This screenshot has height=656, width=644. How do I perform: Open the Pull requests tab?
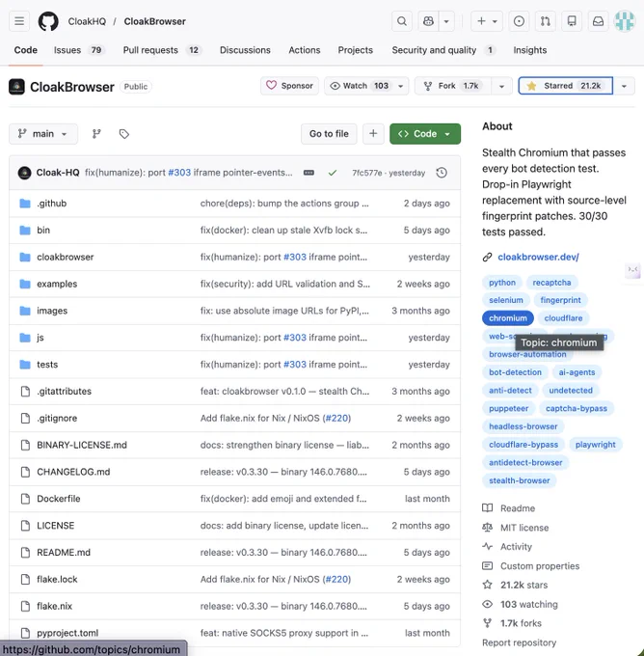[162, 50]
